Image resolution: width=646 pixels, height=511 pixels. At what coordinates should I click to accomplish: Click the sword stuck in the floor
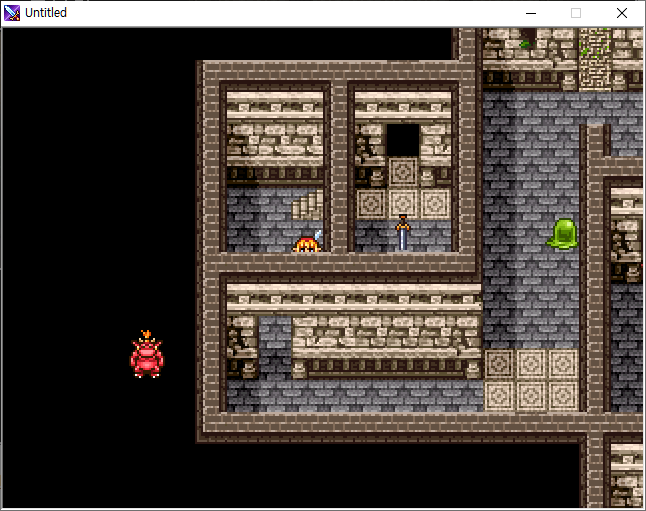(403, 233)
